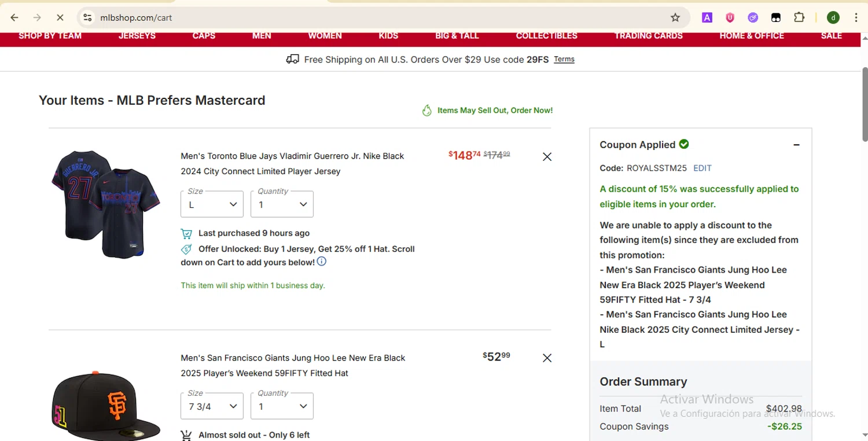Open Guerrero Jr. jersey product title
Screen dimensions: 868x441
point(292,164)
